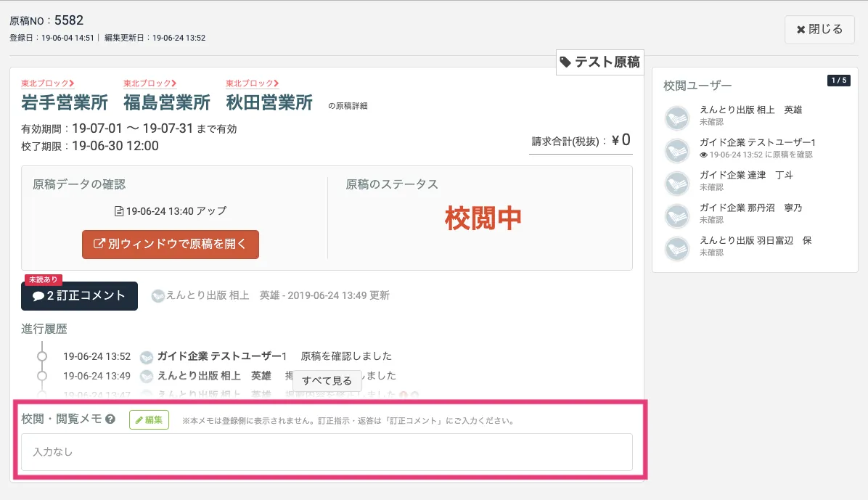The width and height of the screenshot is (868, 500).
Task: Click the help question-mark icon beside 校閲・閲覧メモ
Action: click(110, 419)
